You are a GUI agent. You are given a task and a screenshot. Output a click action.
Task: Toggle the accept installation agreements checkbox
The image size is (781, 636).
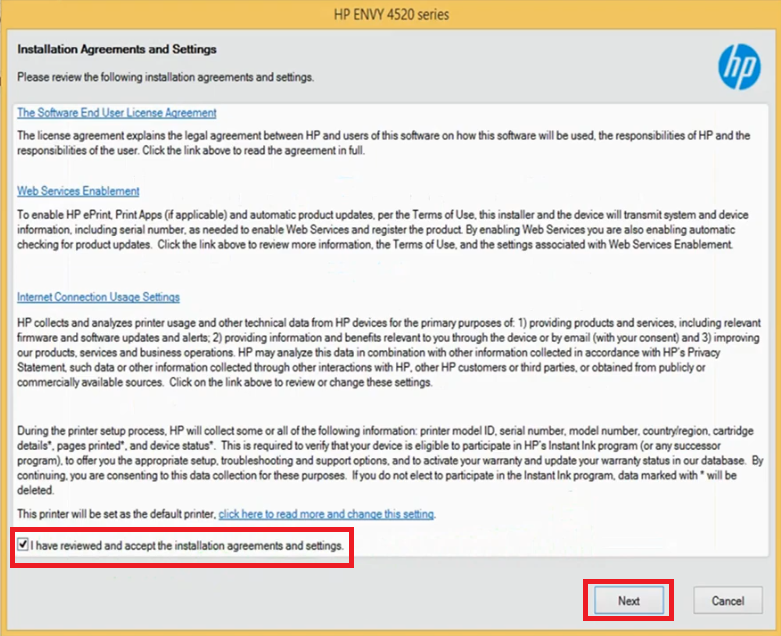(x=22, y=544)
